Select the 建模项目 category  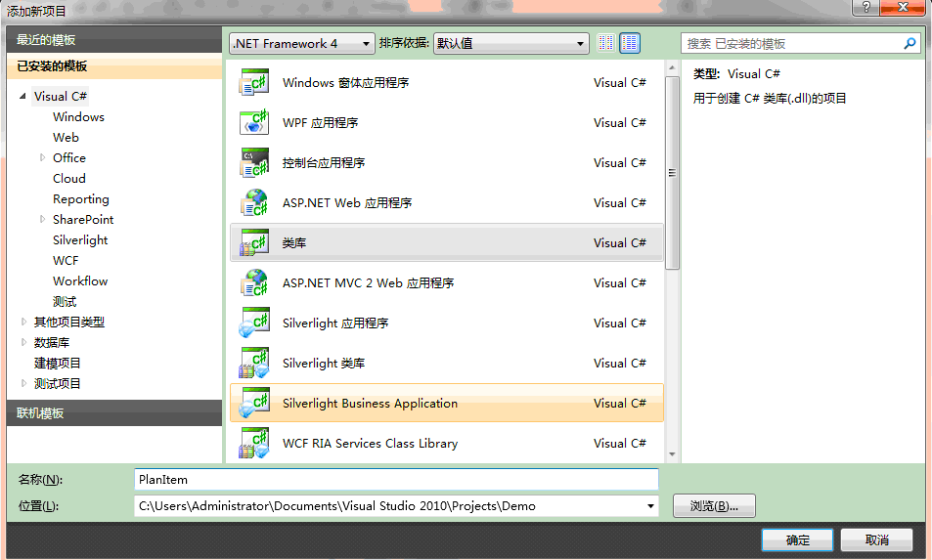point(57,363)
